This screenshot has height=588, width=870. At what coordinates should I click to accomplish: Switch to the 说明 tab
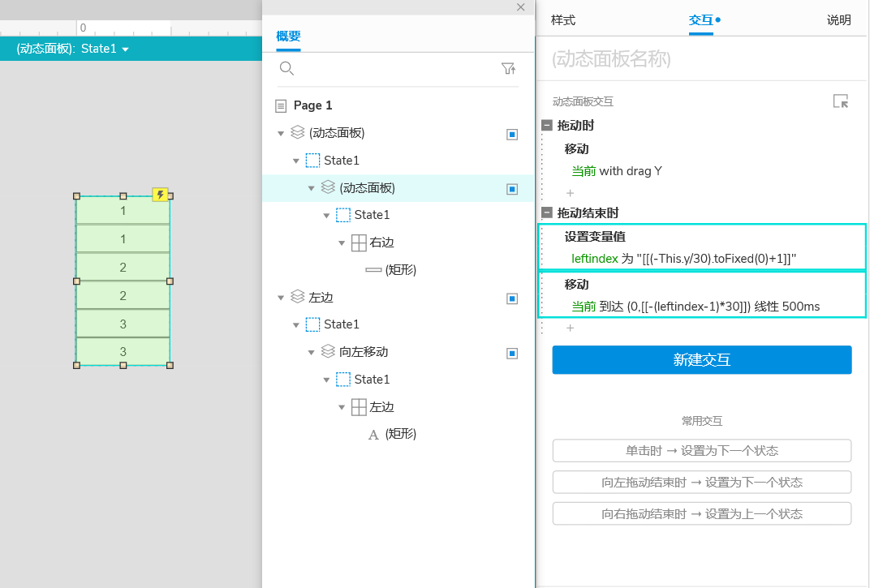tap(839, 20)
